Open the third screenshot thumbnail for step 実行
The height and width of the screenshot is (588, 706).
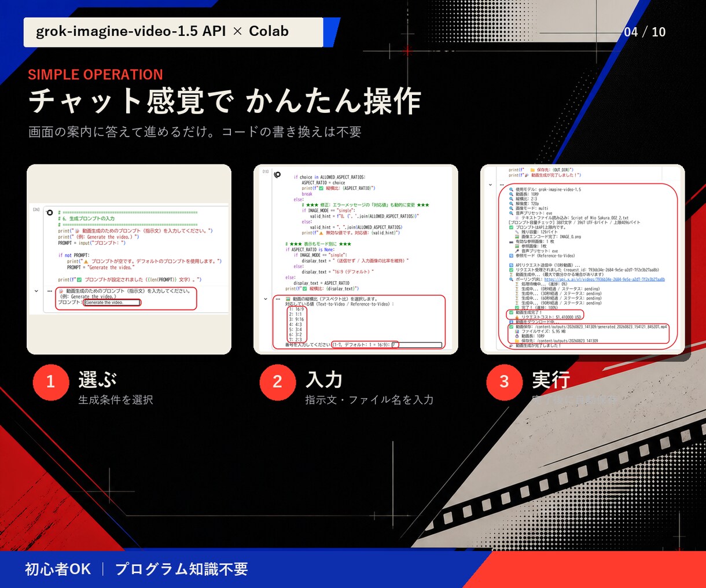[x=583, y=259]
